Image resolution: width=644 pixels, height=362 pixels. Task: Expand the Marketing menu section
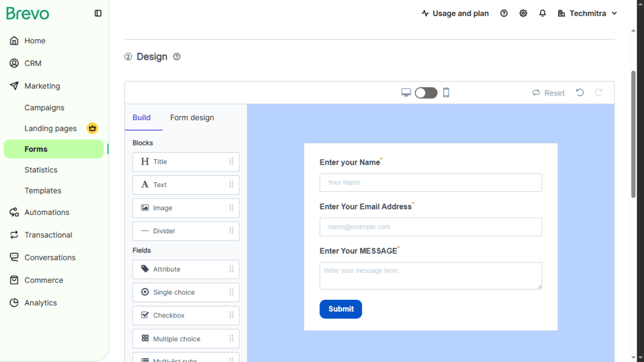(x=42, y=86)
